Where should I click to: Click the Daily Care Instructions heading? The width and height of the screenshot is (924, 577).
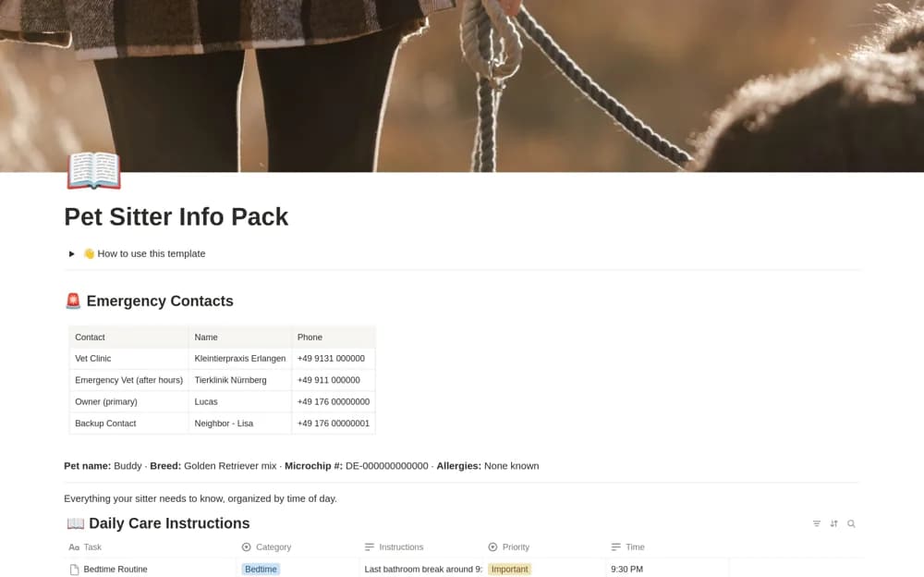(169, 523)
